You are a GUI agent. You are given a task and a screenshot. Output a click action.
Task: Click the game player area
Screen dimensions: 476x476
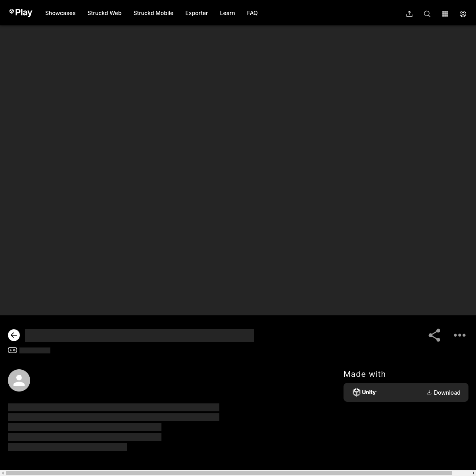point(238,171)
